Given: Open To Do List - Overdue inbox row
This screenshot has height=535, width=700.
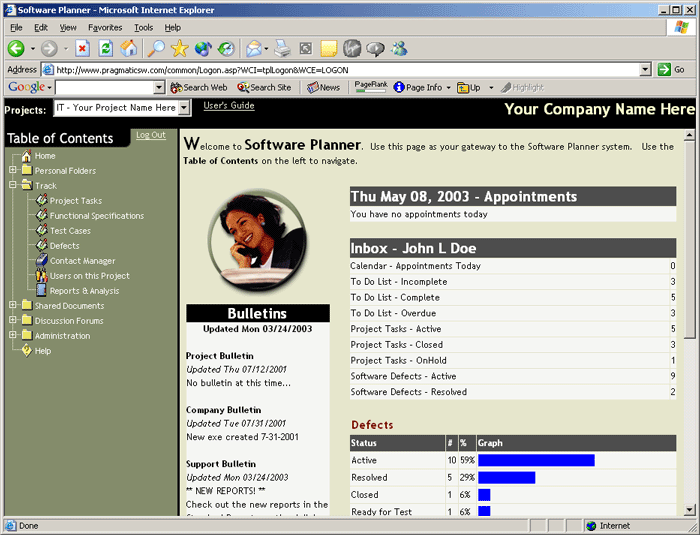Looking at the screenshot, I should pos(513,313).
